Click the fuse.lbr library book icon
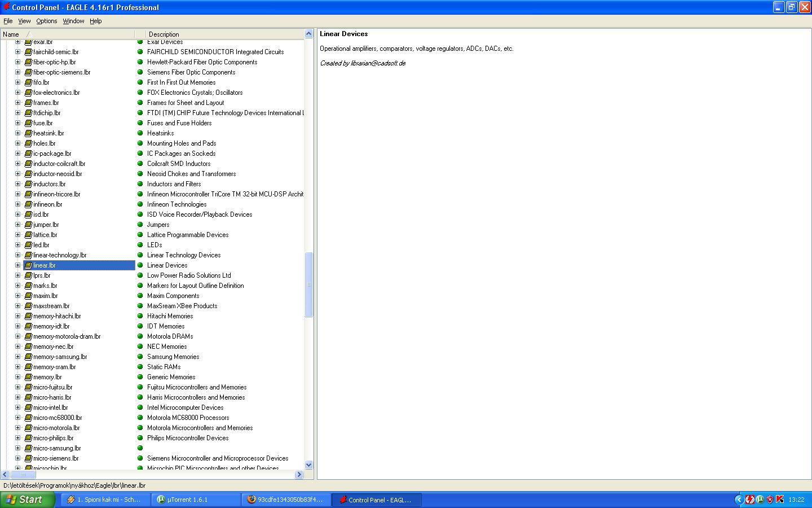Screen dimensions: 812x508 tap(28, 123)
